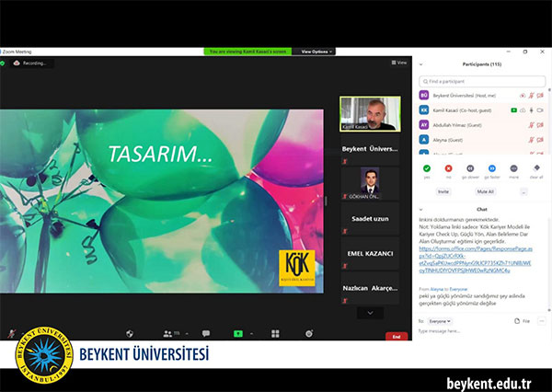Viewport: 552px width, 392px height.
Task: Select the Gökhan participant video tile
Action: 370,183
